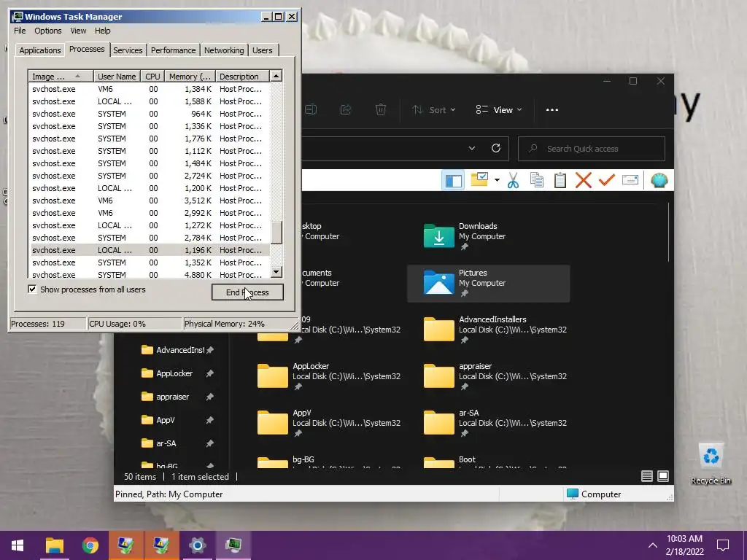Screen dimensions: 747x560
Task: Sort processes by Description column header
Action: tap(242, 76)
